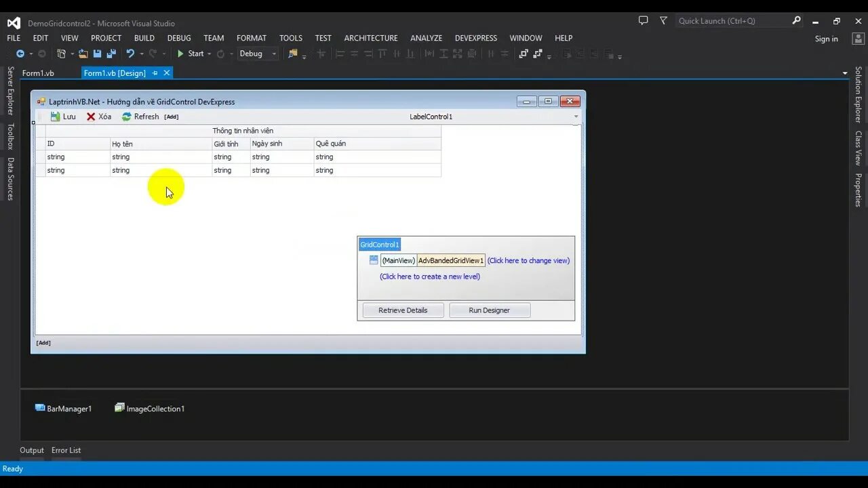Open the document tab list dropdown arrow
The image size is (868, 488).
845,73
